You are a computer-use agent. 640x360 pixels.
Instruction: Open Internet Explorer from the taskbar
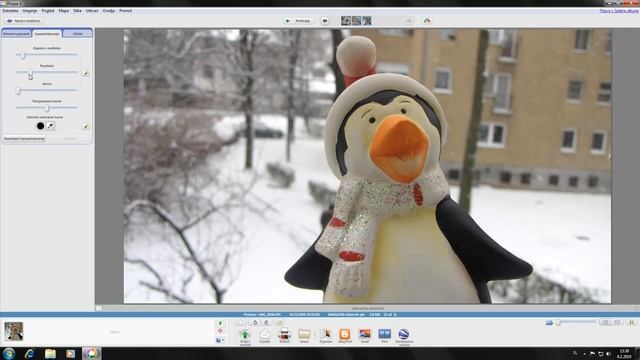pos(29,353)
